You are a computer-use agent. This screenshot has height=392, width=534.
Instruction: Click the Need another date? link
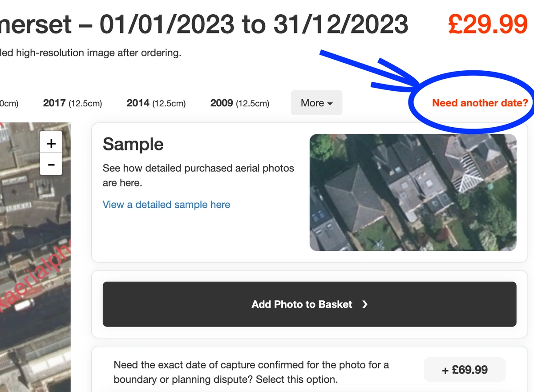[480, 103]
